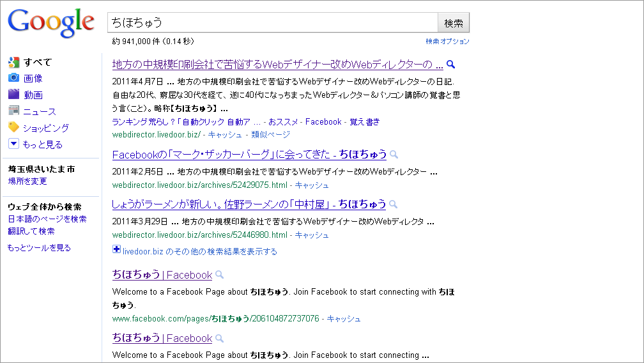Open キャッシュ link for archives/52429075.html

pyautogui.click(x=312, y=185)
